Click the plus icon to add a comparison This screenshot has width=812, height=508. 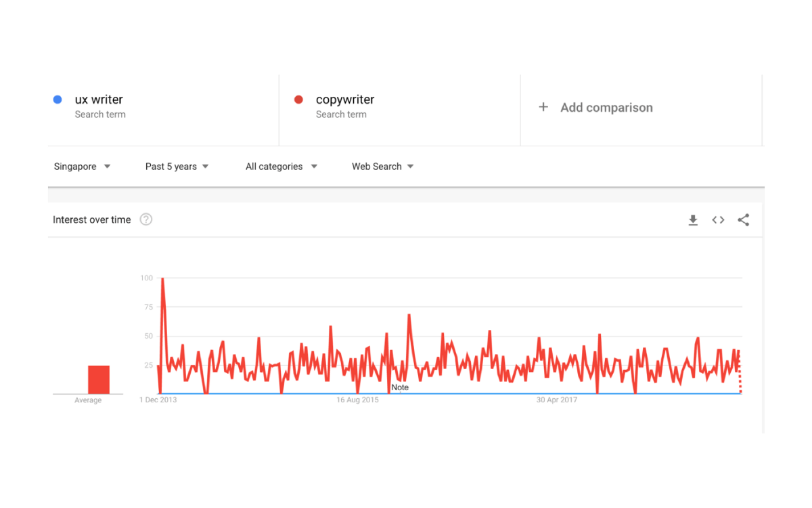[x=543, y=107]
